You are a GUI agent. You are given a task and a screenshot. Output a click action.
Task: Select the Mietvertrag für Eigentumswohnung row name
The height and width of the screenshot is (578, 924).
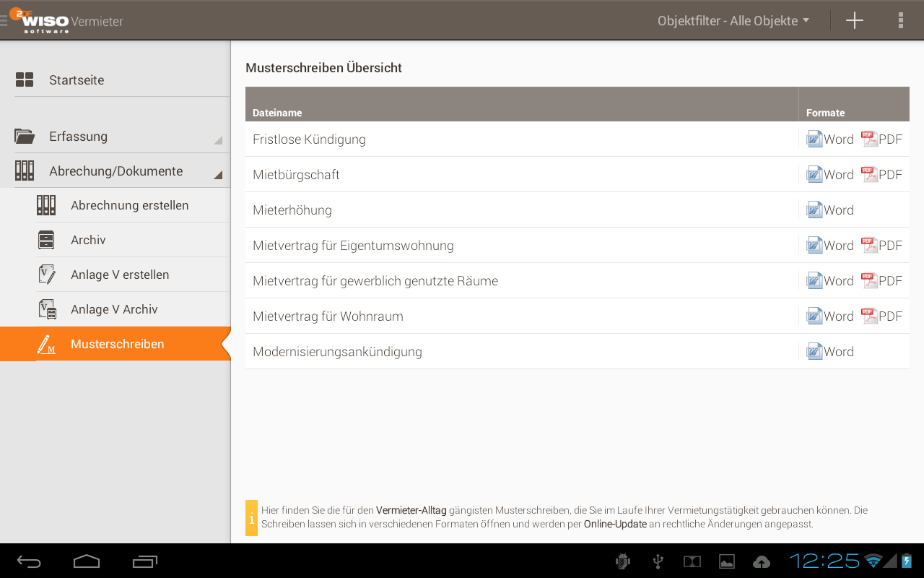(353, 246)
